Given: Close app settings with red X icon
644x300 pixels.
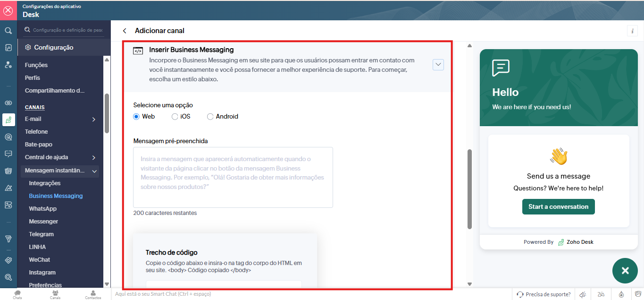Looking at the screenshot, I should pyautogui.click(x=8, y=10).
